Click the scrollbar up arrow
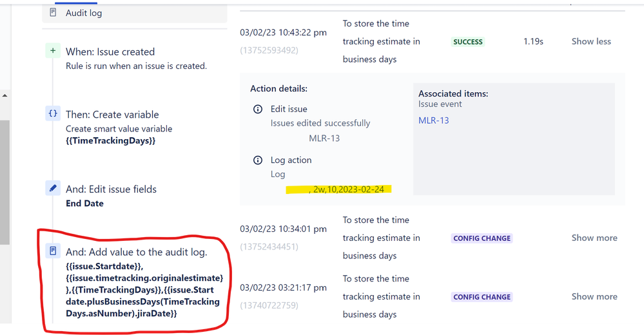Screen dimensions: 644x335 pos(5,95)
